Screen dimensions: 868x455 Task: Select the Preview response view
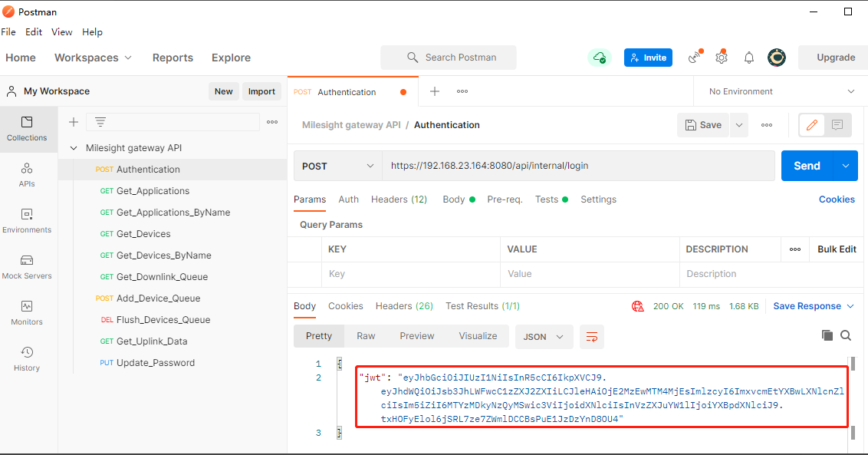coord(417,336)
